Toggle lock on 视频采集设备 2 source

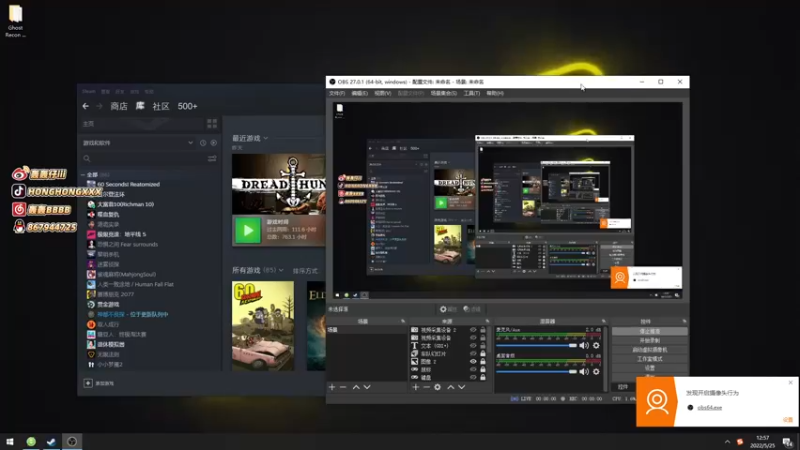pos(483,330)
